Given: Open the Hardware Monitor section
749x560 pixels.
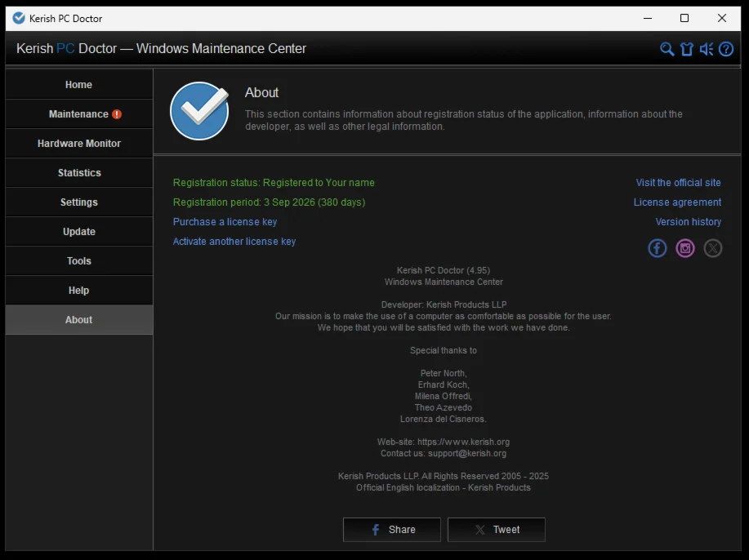Looking at the screenshot, I should tap(79, 144).
